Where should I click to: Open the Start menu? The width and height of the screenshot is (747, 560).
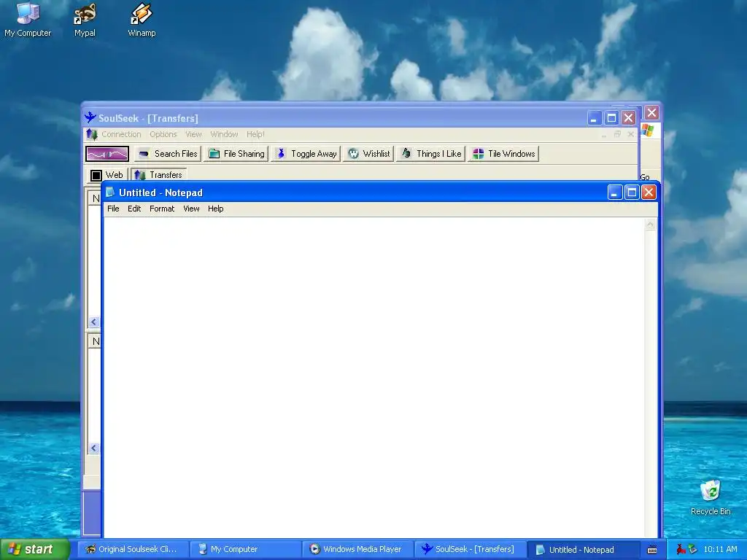pos(34,550)
